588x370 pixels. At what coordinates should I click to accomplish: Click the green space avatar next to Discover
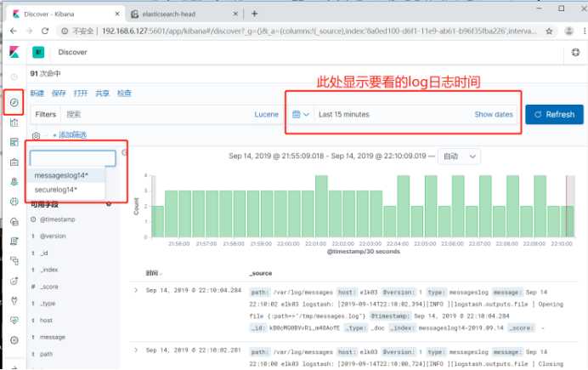click(x=38, y=52)
